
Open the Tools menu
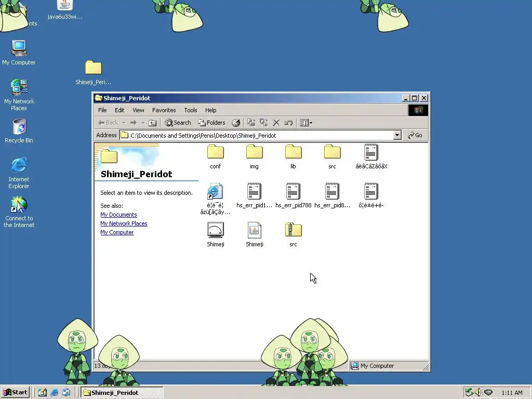click(x=190, y=110)
